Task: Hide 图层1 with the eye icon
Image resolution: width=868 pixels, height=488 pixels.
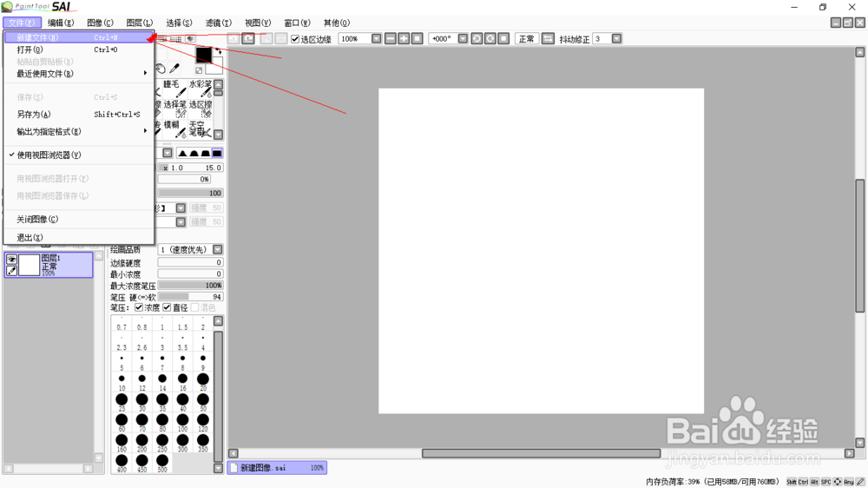Action: (x=11, y=260)
